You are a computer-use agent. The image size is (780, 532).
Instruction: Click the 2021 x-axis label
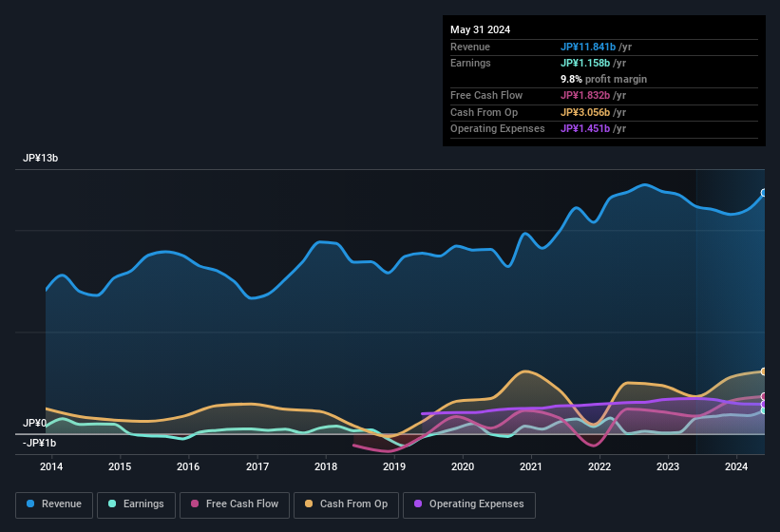(x=531, y=466)
